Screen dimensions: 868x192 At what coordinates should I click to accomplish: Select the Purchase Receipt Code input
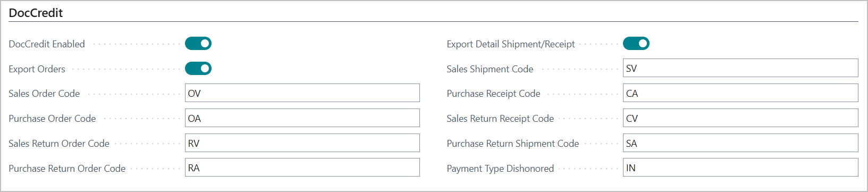pos(740,93)
